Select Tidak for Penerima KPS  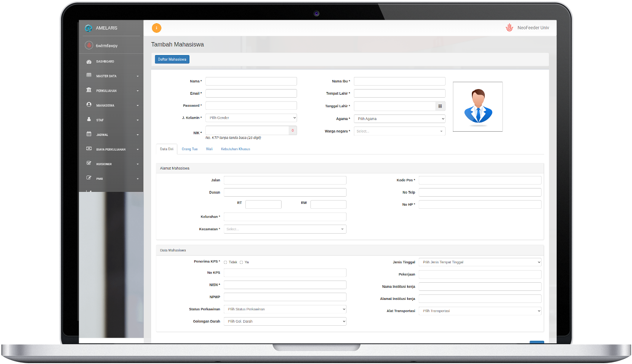pyautogui.click(x=225, y=262)
